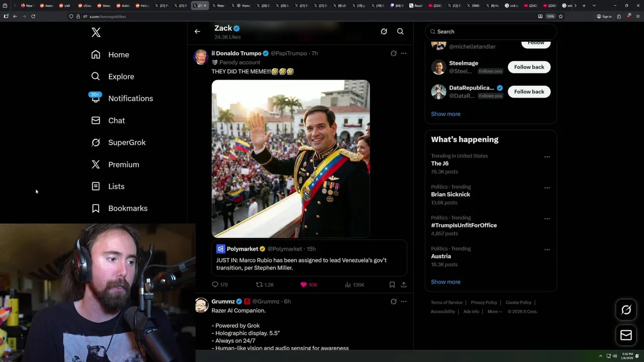Click the back arrow beside Zack
This screenshot has width=644, height=362.
(197, 31)
